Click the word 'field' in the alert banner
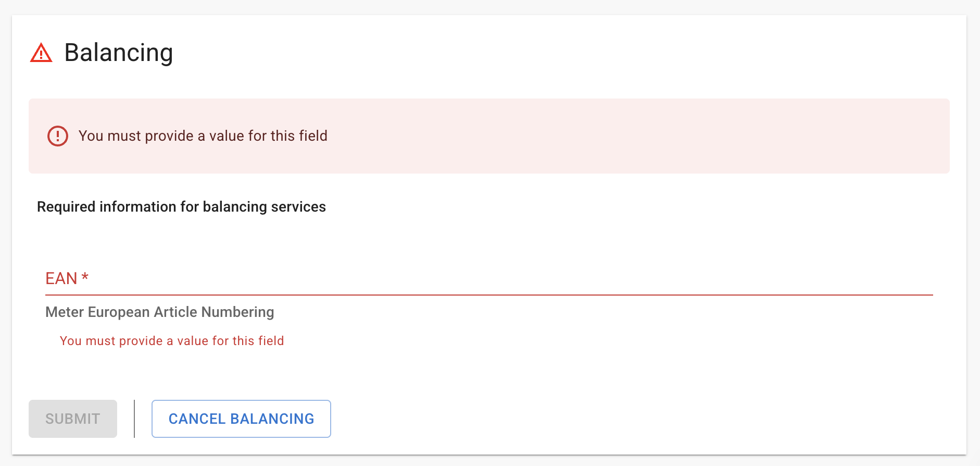The height and width of the screenshot is (466, 980). 313,136
